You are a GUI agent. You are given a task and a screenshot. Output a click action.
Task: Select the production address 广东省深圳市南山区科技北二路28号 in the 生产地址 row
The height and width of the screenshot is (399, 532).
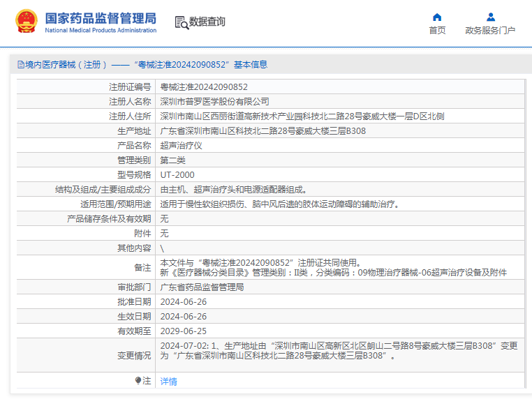click(x=263, y=131)
